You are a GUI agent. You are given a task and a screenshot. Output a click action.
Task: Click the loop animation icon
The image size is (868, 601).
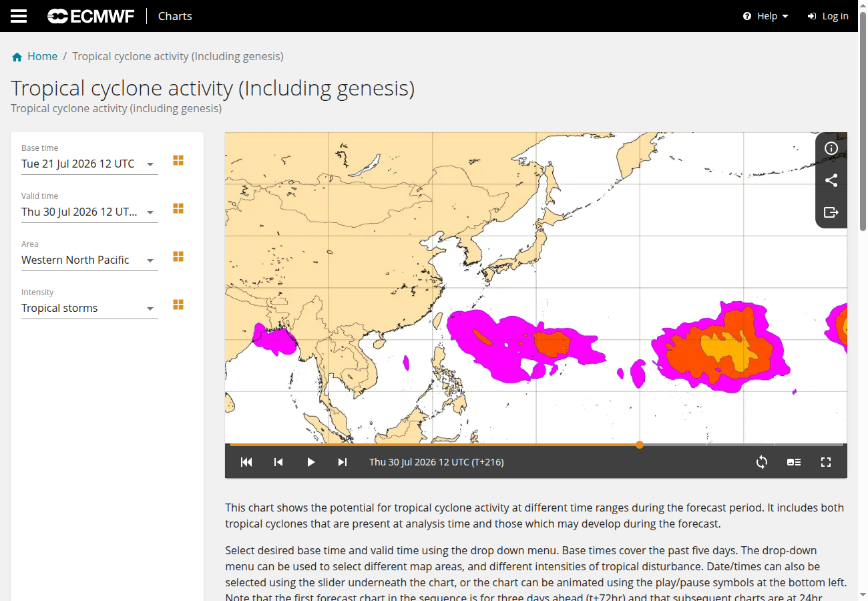coord(762,462)
